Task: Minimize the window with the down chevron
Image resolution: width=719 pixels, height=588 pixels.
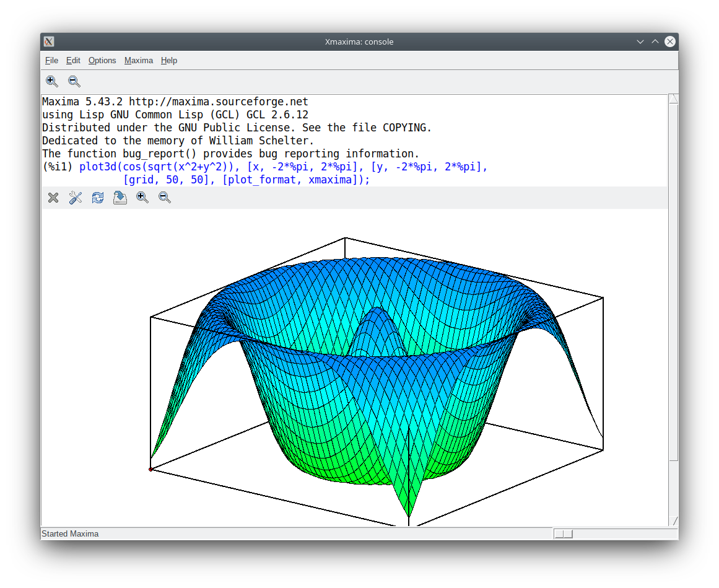Action: click(x=640, y=42)
